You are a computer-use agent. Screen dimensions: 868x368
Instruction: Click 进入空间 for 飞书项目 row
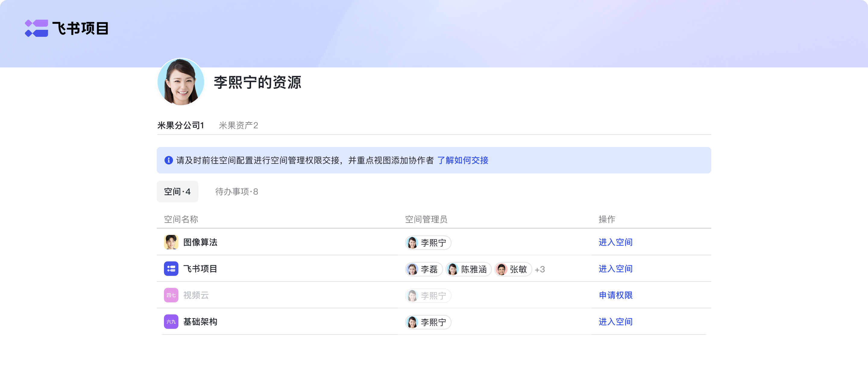[616, 269]
